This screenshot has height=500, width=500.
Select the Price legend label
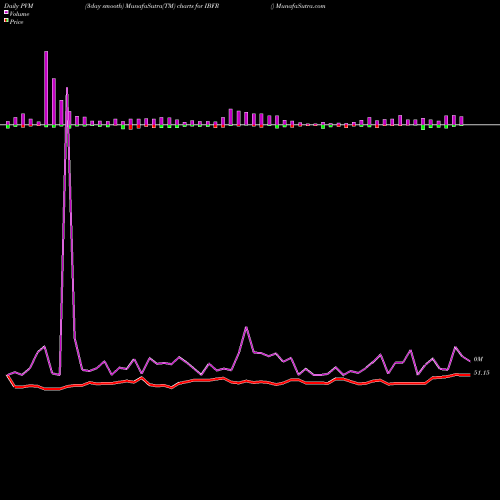tap(16, 22)
